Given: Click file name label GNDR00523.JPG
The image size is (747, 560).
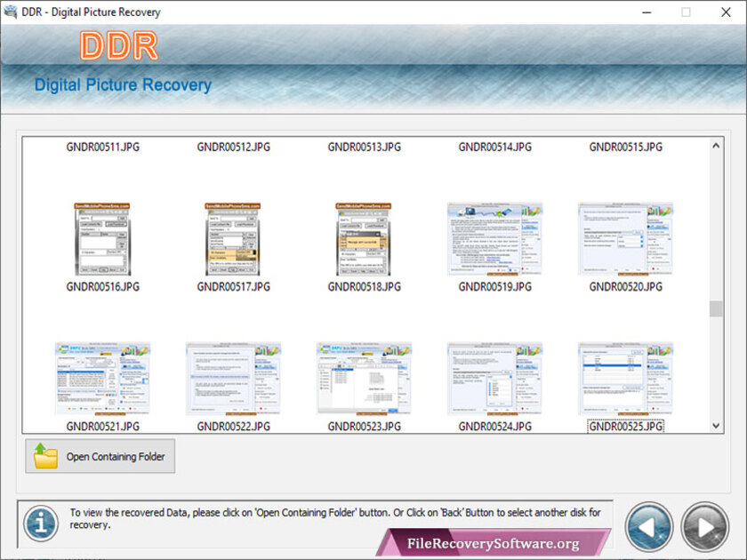Looking at the screenshot, I should 364,426.
